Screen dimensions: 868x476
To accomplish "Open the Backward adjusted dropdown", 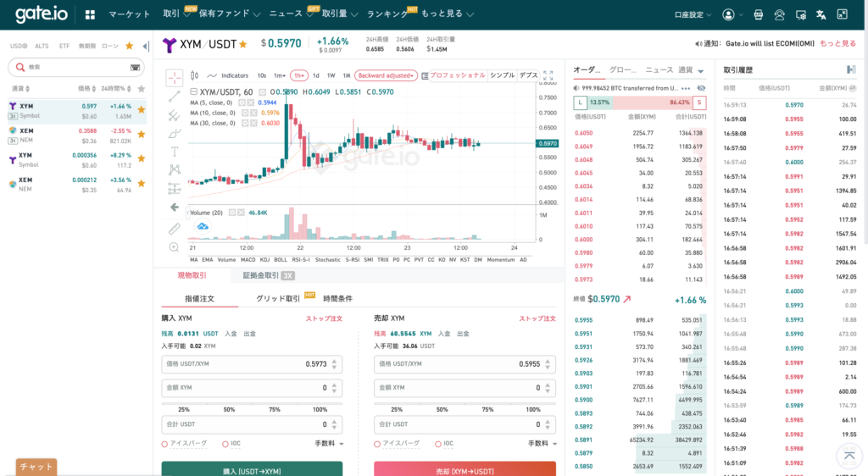I will (387, 75).
